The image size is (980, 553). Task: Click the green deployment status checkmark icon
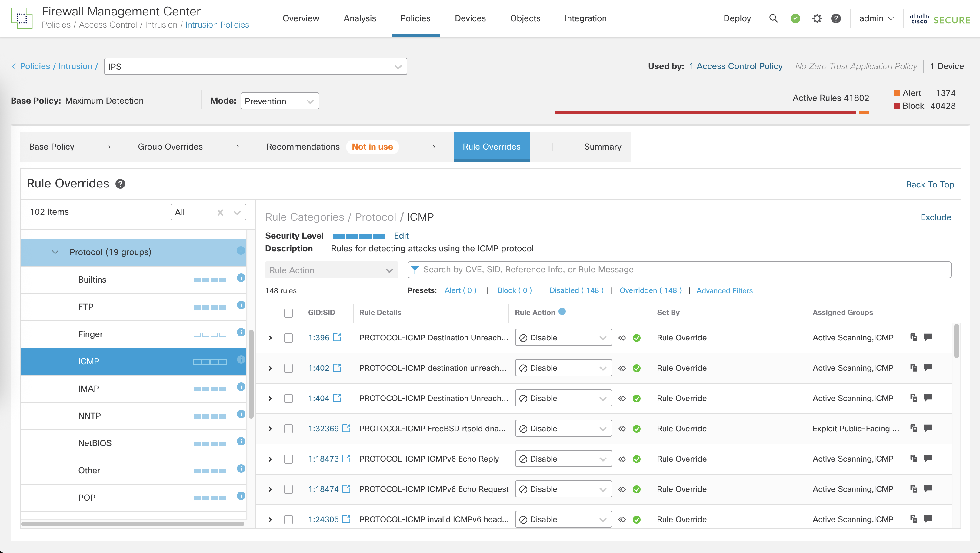795,18
